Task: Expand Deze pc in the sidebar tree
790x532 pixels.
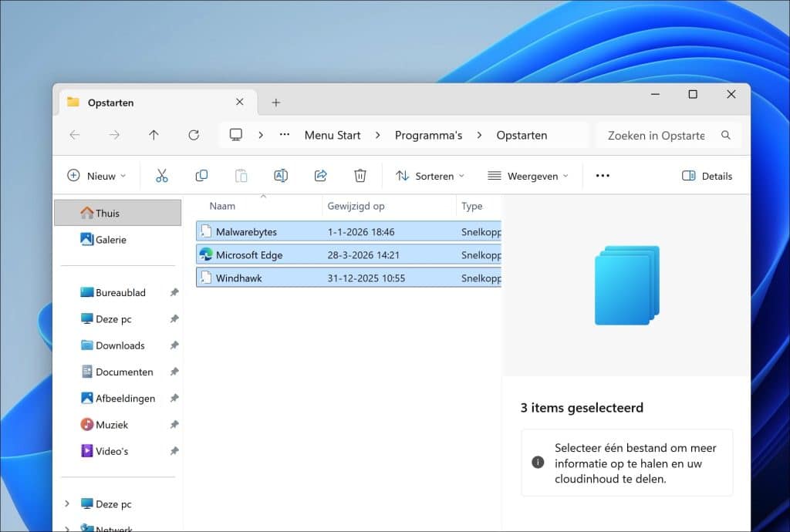Action: [66, 503]
